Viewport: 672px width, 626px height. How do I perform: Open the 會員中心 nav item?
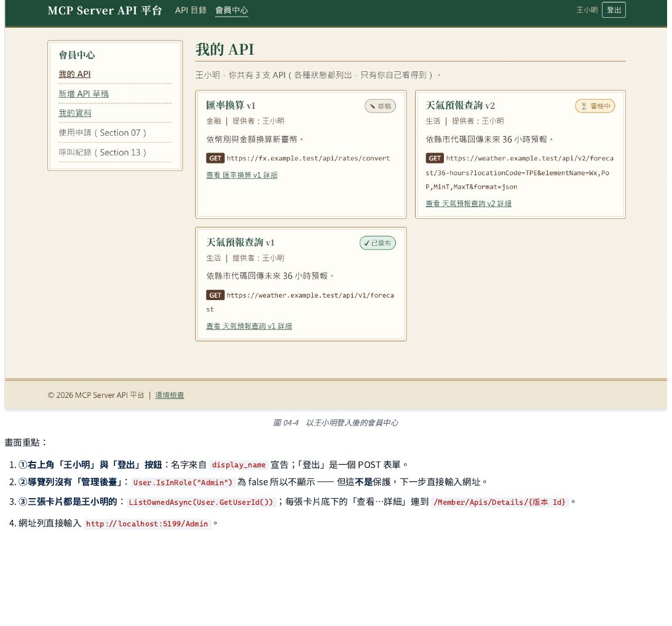(231, 10)
